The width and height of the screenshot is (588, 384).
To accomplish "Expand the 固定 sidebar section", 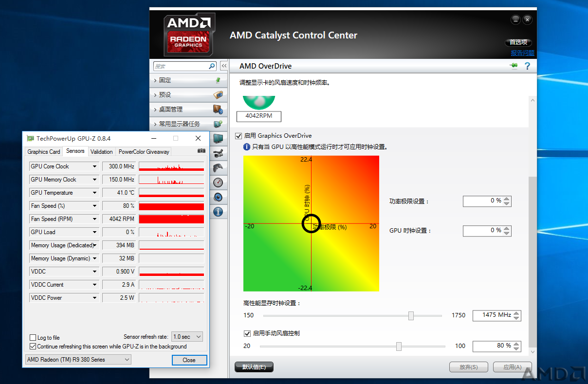I will 188,80.
